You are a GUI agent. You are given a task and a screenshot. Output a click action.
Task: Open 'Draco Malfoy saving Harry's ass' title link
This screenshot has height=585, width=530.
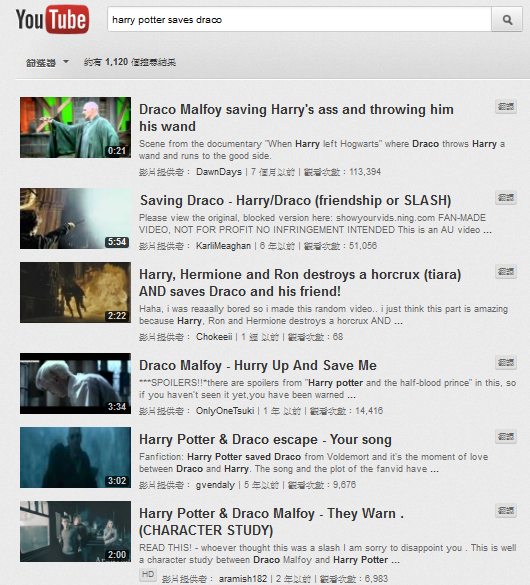[296, 118]
